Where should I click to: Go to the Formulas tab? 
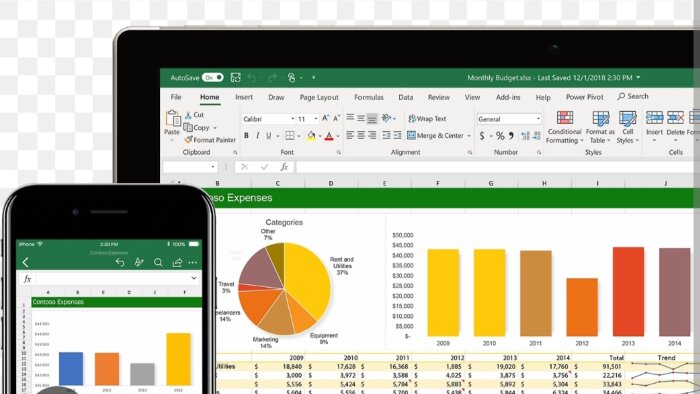coord(369,97)
